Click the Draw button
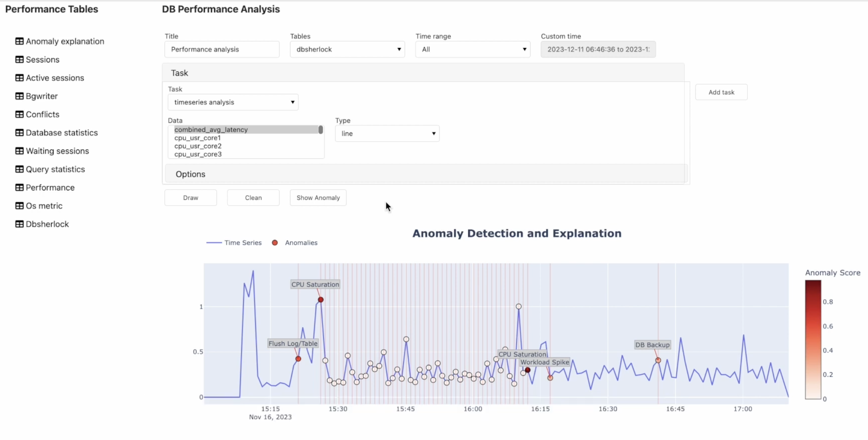The height and width of the screenshot is (440, 868). (x=191, y=197)
